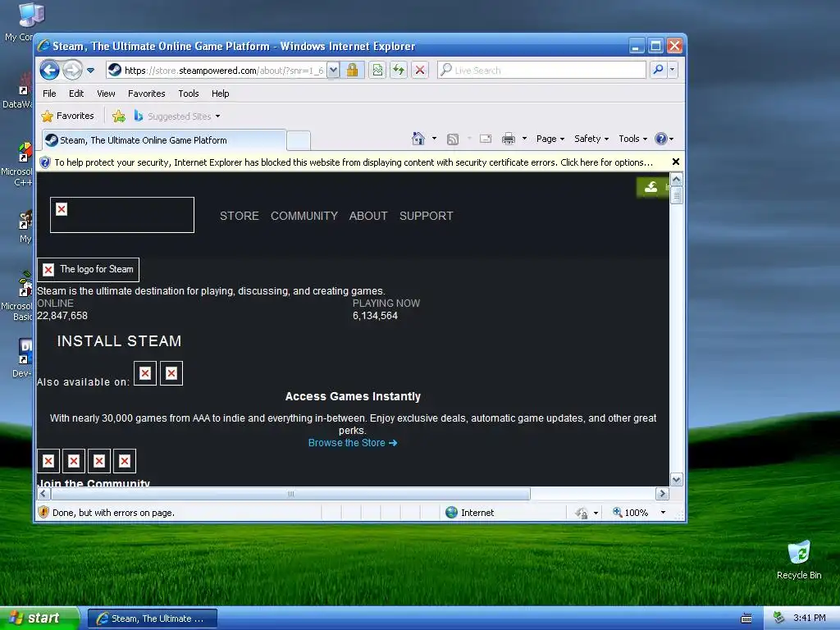Image resolution: width=840 pixels, height=630 pixels.
Task: Open the Windows start menu
Action: 39,619
